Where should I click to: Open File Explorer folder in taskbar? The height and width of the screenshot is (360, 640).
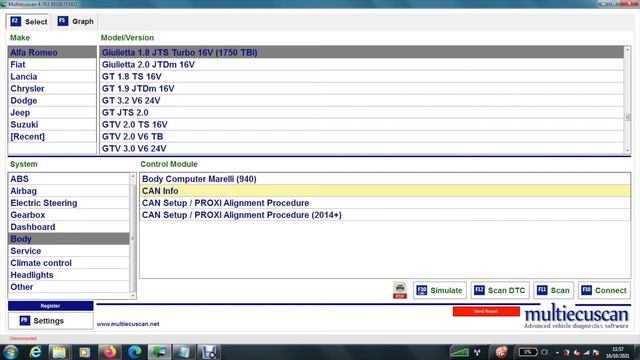coord(60,352)
